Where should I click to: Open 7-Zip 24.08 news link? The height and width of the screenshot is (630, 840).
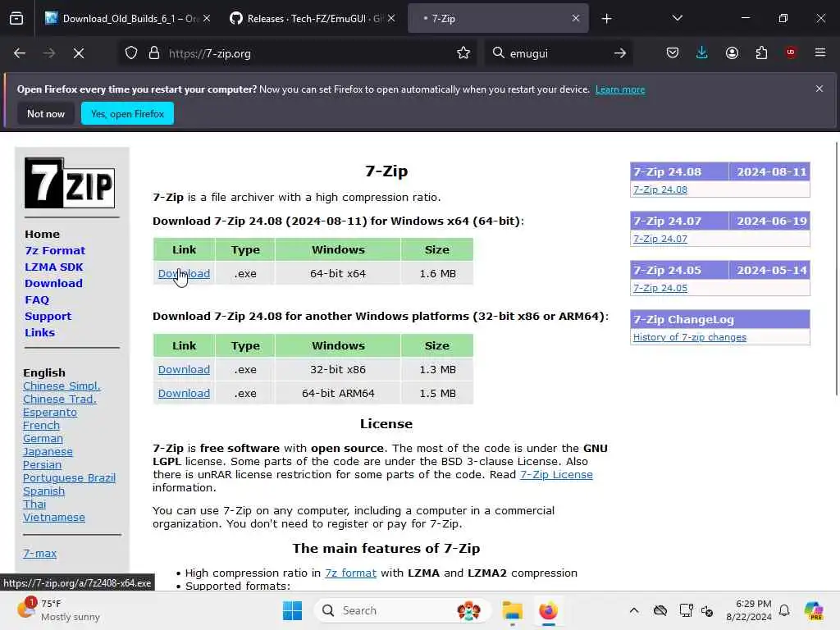[660, 189]
